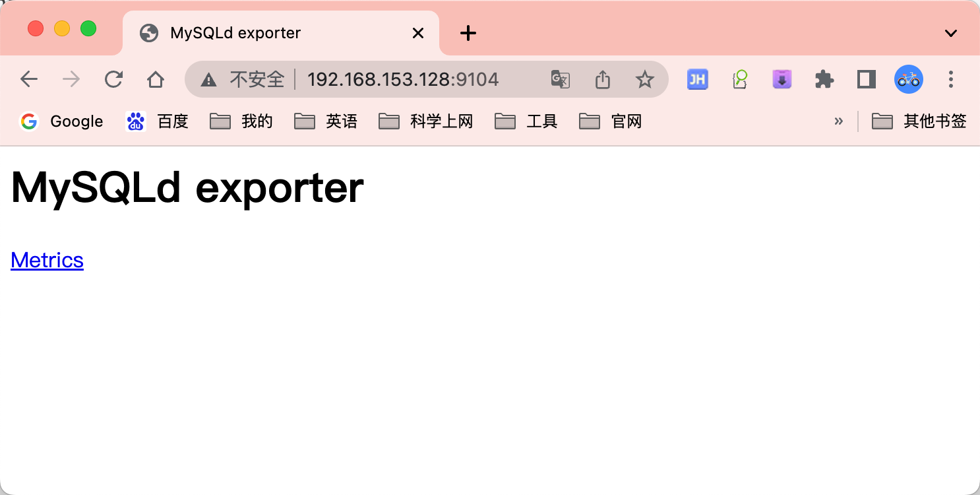Screen dimensions: 980x495
Task: Click the red close window button
Action: [36, 28]
